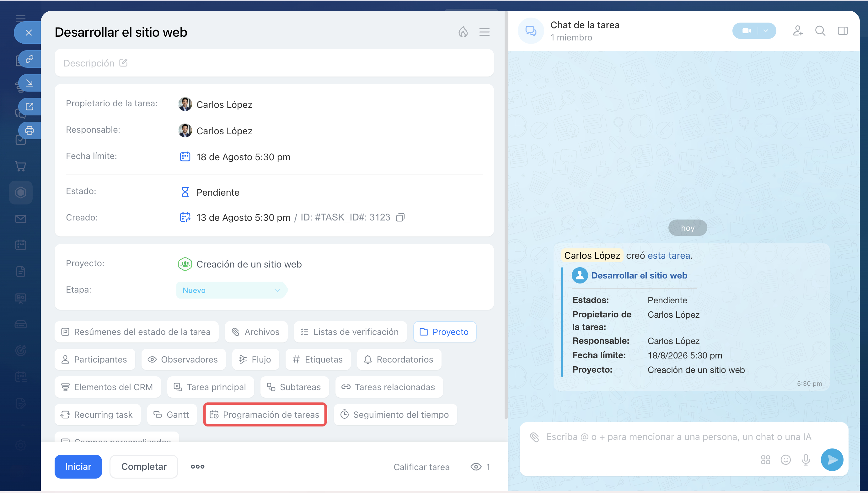
Task: Start a video call in chat
Action: [x=746, y=31]
